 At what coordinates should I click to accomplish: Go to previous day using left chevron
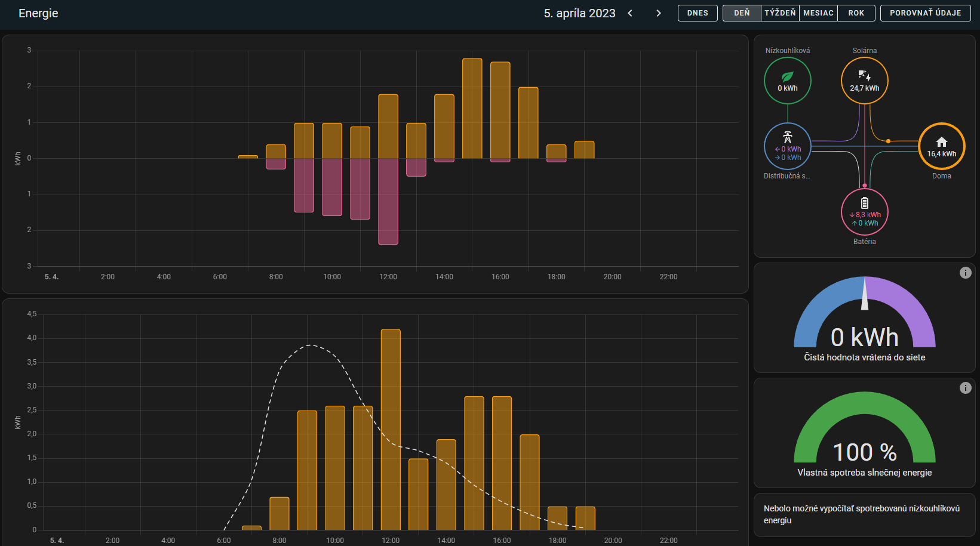(630, 13)
